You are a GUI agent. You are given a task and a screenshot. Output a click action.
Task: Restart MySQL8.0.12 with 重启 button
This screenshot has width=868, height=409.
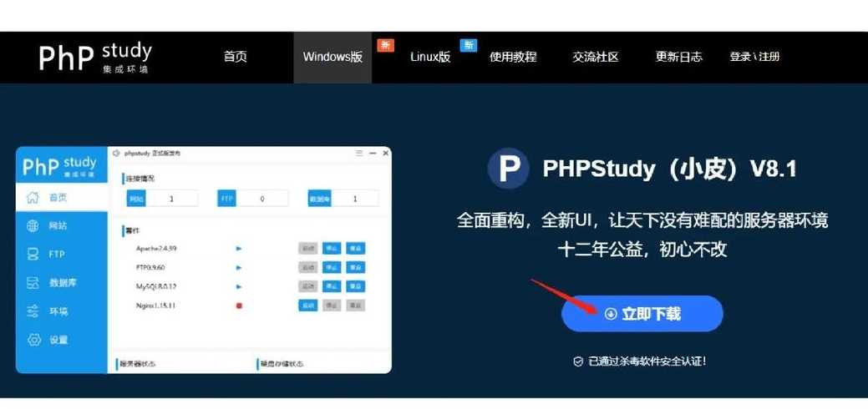pyautogui.click(x=356, y=286)
